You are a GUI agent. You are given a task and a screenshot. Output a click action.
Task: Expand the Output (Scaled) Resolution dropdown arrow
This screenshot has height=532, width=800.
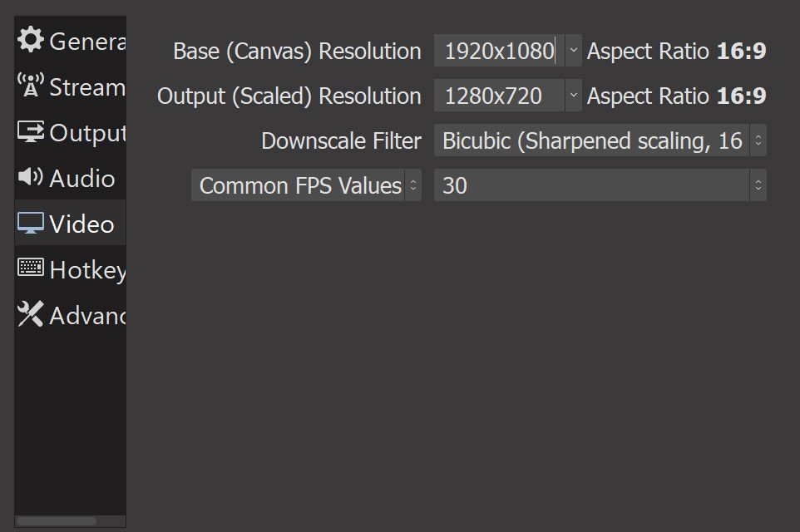(x=574, y=96)
